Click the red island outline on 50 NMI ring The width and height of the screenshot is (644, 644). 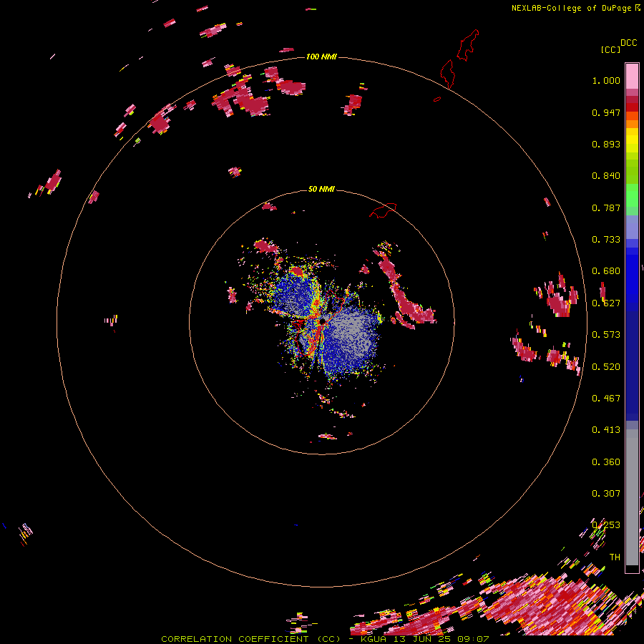tap(383, 210)
